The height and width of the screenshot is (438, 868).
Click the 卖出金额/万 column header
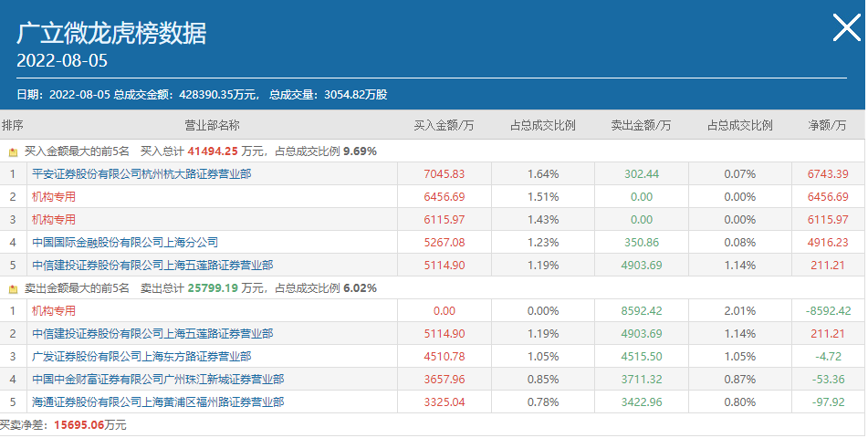pyautogui.click(x=641, y=125)
